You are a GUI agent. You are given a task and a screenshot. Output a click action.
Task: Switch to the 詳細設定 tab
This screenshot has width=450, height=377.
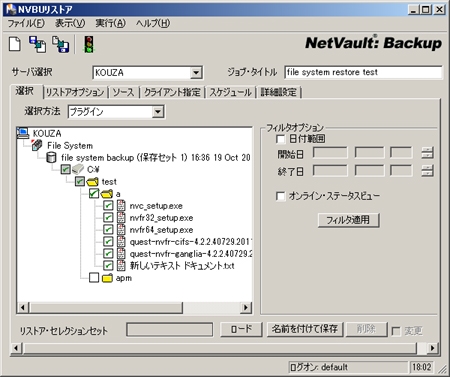click(278, 92)
